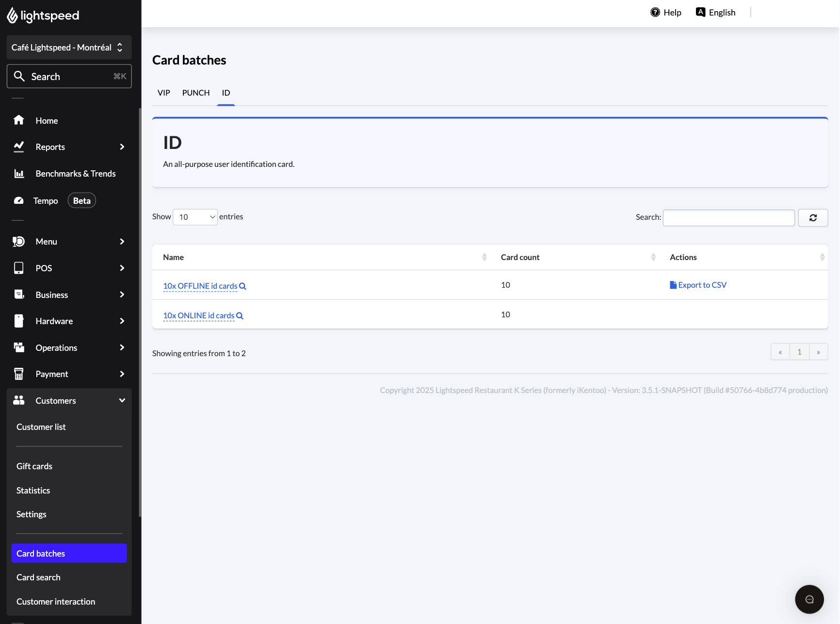
Task: Collapse the Customers section chevron
Action: point(122,400)
